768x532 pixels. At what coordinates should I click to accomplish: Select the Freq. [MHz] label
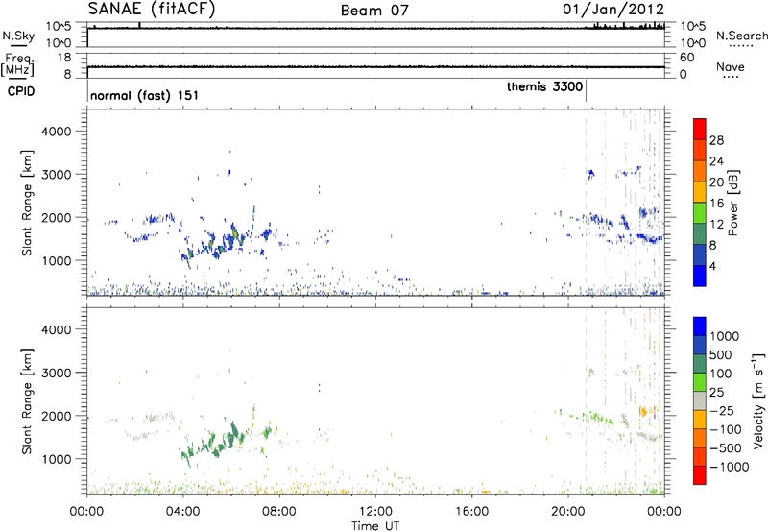[x=18, y=65]
